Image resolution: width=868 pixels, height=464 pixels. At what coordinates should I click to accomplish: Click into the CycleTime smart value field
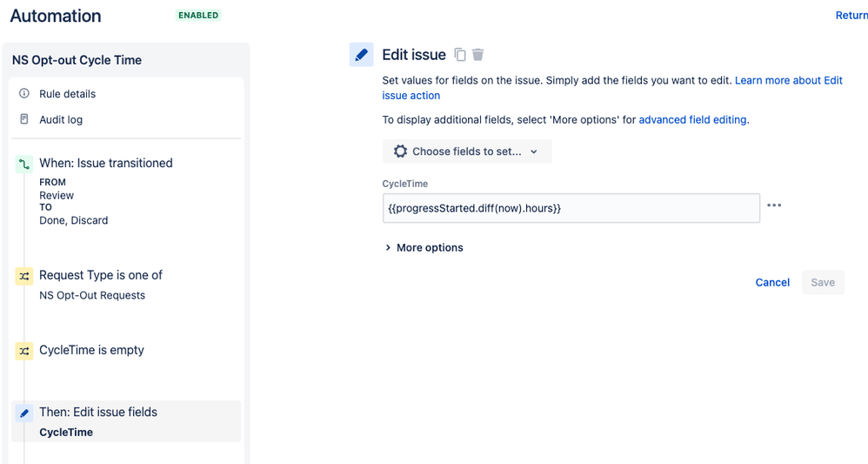point(571,208)
